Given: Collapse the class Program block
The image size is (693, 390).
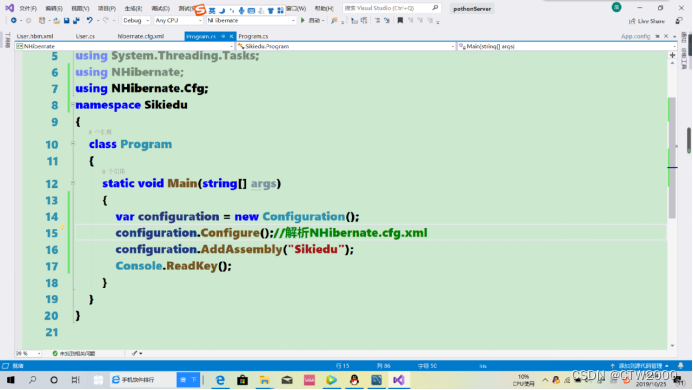Looking at the screenshot, I should tap(72, 144).
